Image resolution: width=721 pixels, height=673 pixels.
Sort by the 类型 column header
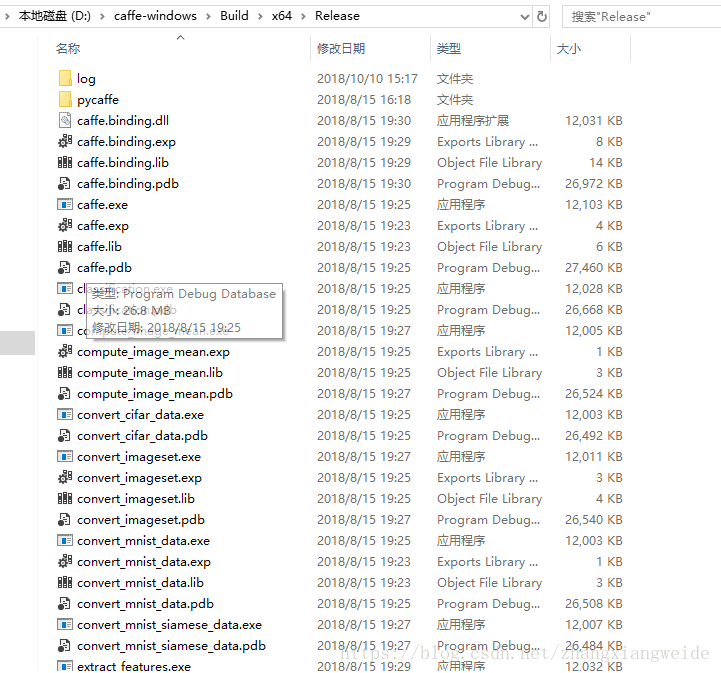tap(448, 48)
